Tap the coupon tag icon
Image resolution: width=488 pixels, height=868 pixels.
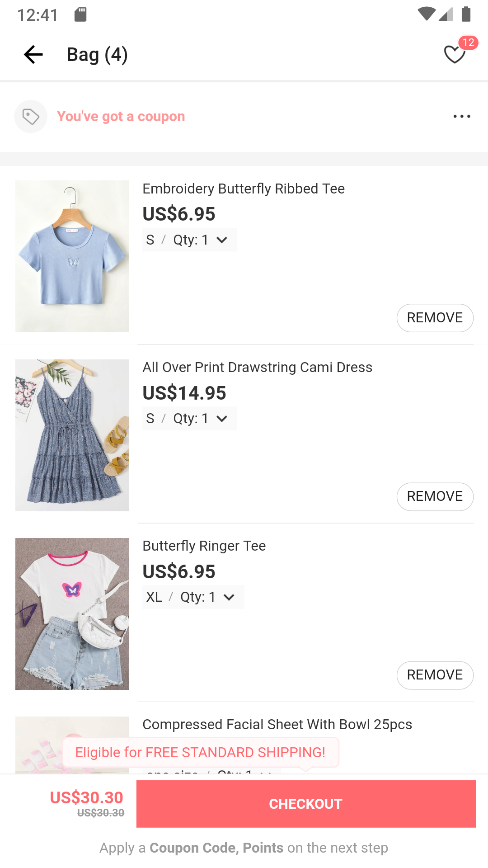coord(31,117)
